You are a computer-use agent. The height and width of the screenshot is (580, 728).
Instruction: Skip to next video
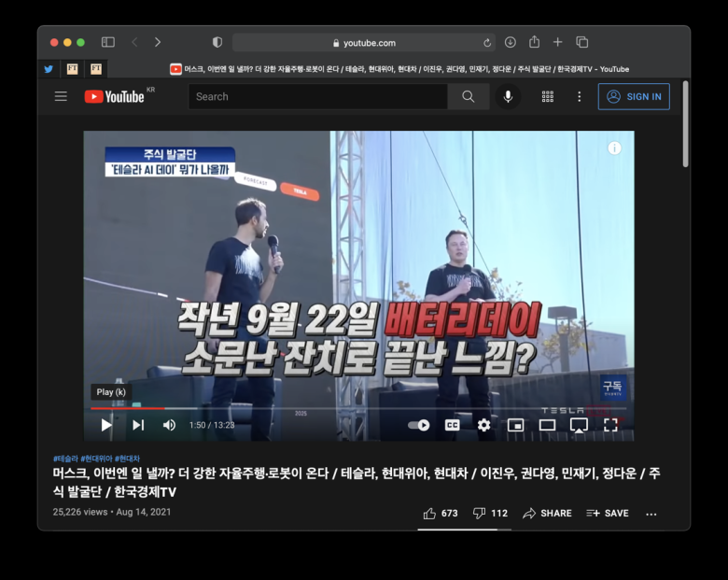point(138,425)
